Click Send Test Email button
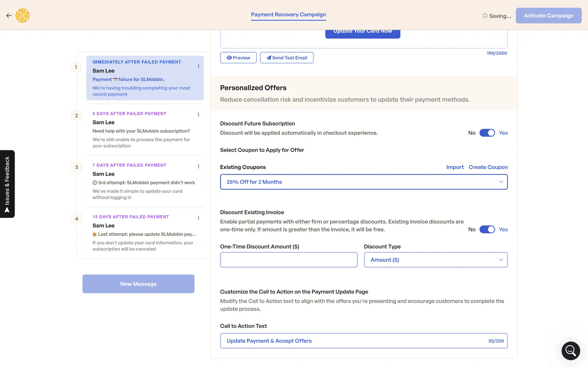The height and width of the screenshot is (368, 588). tap(287, 58)
